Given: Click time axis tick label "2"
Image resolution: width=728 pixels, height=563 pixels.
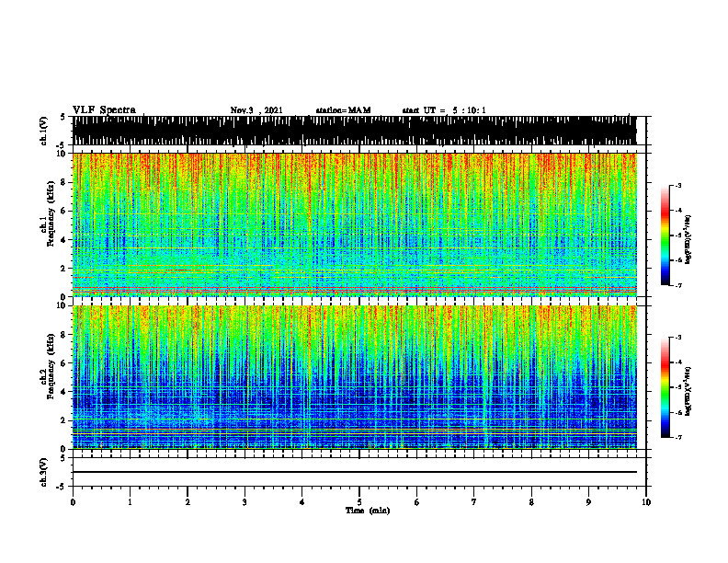Looking at the screenshot, I should coord(188,502).
